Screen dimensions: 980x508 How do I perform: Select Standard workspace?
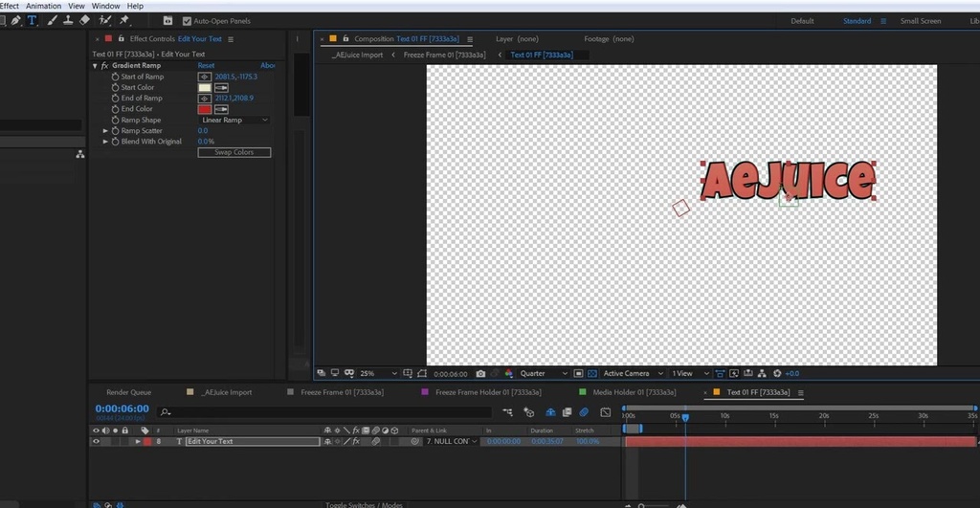[x=857, y=21]
